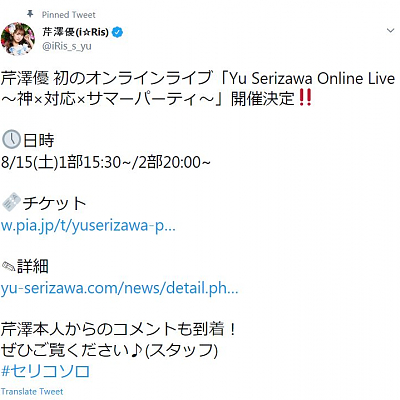Open the tweet options chevron menu
400x400 pixels.
coord(390,31)
